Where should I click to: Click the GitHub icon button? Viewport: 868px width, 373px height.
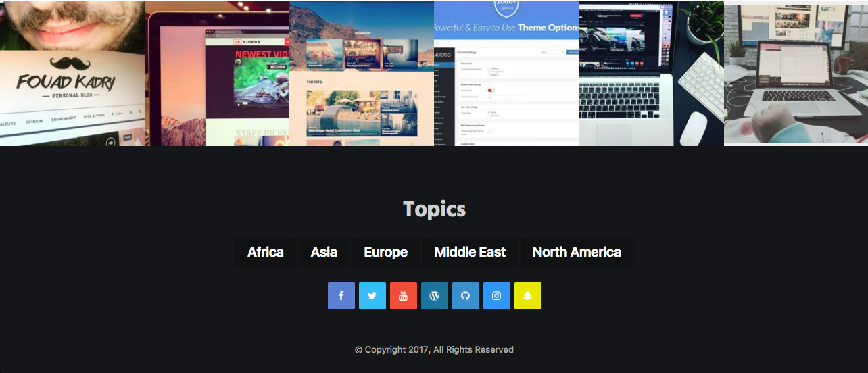[465, 296]
